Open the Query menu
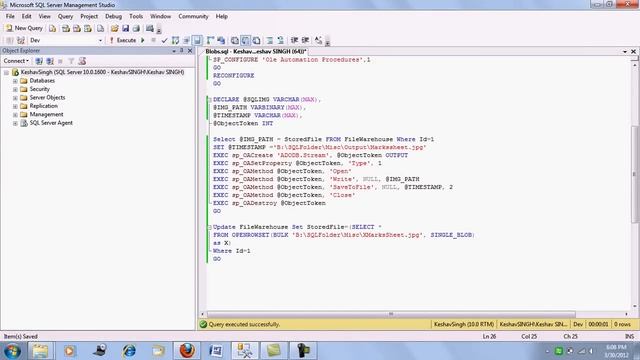The image size is (640, 360). tap(65, 16)
